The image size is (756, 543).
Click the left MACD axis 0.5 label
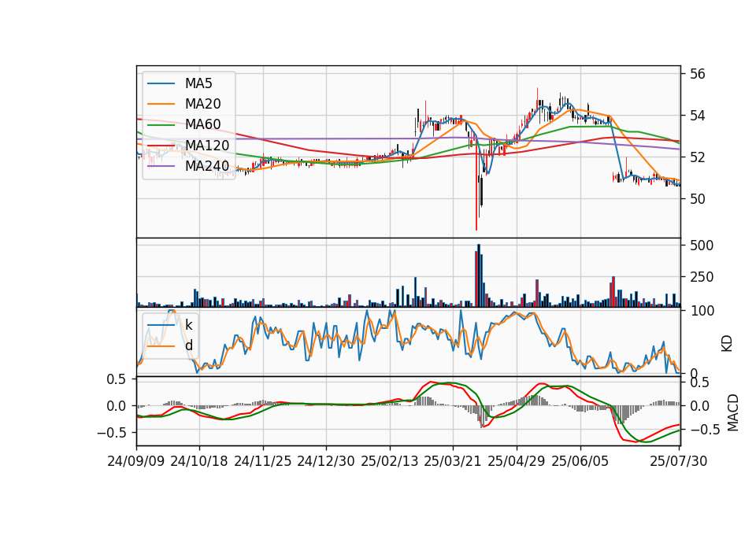[116, 379]
